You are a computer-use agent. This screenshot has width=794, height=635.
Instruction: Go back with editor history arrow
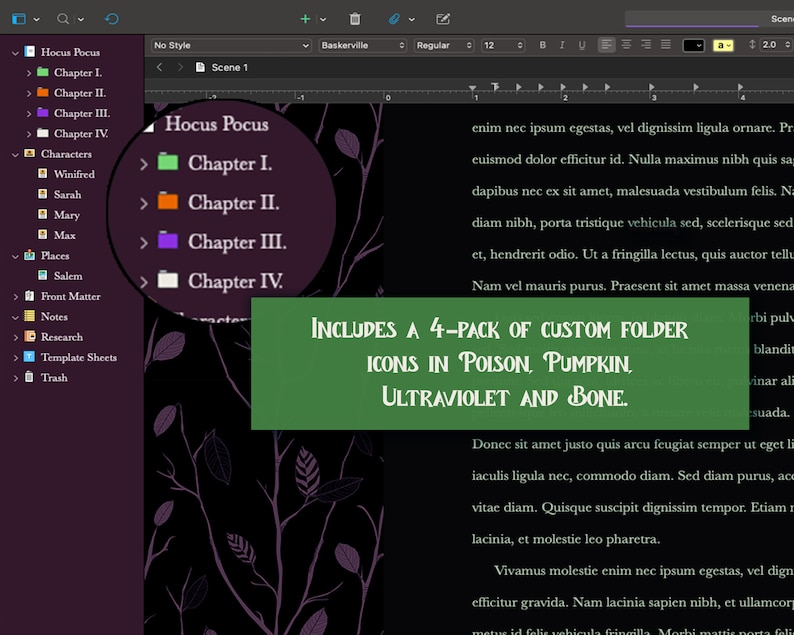click(x=160, y=67)
